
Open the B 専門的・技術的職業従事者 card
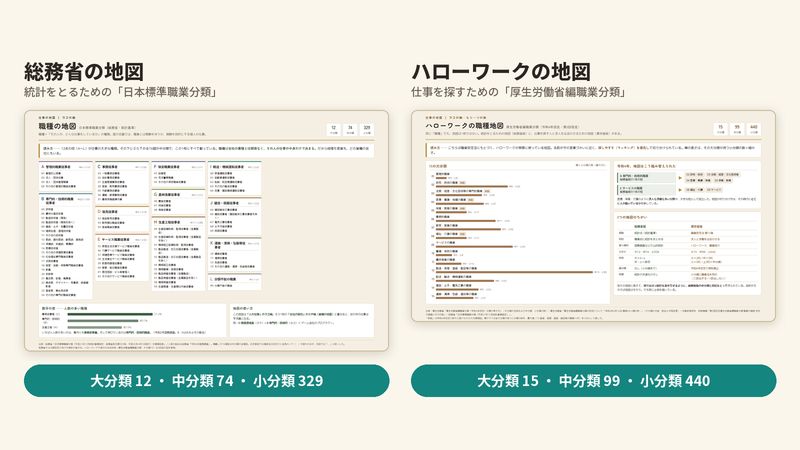coord(65,246)
